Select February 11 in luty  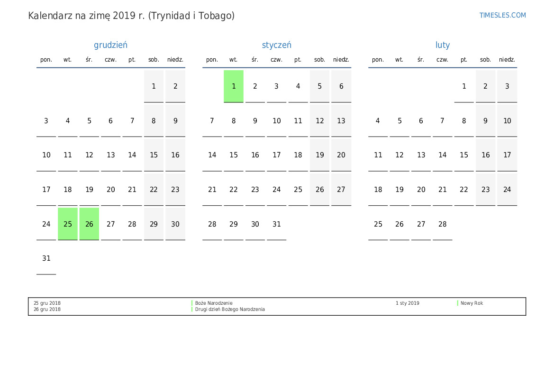[x=378, y=155]
